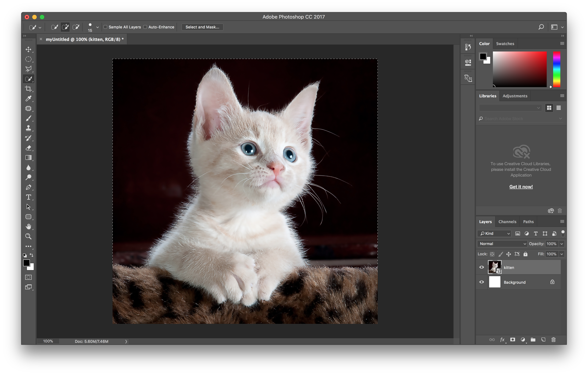Open the Add Layer Style fx menu
This screenshot has width=588, height=375.
[x=503, y=339]
